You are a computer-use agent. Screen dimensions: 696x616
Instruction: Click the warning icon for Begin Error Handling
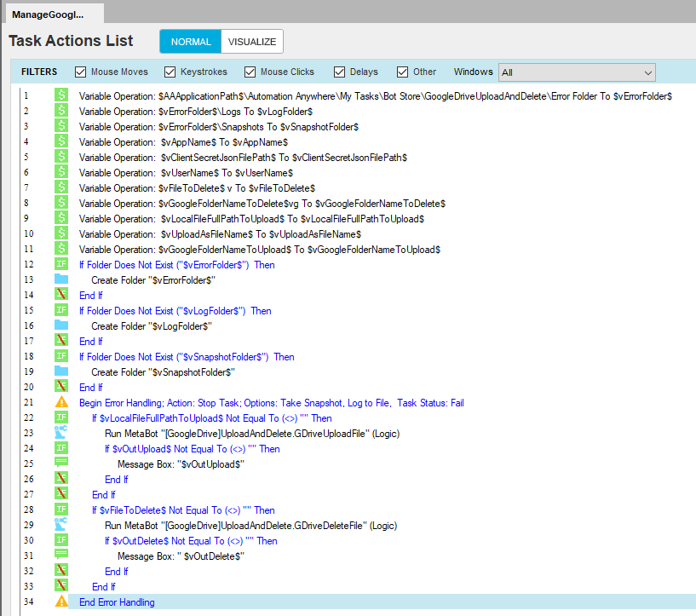pos(61,403)
